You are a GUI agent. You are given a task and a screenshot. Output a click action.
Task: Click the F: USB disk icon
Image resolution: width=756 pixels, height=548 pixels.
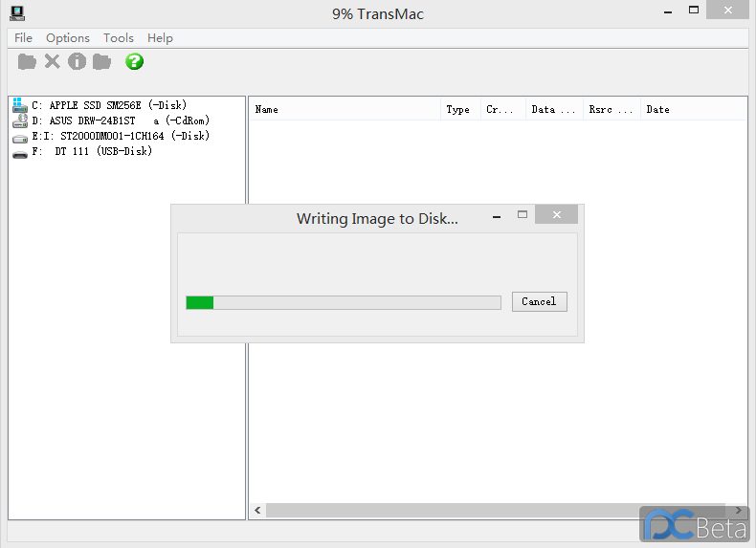tap(20, 154)
